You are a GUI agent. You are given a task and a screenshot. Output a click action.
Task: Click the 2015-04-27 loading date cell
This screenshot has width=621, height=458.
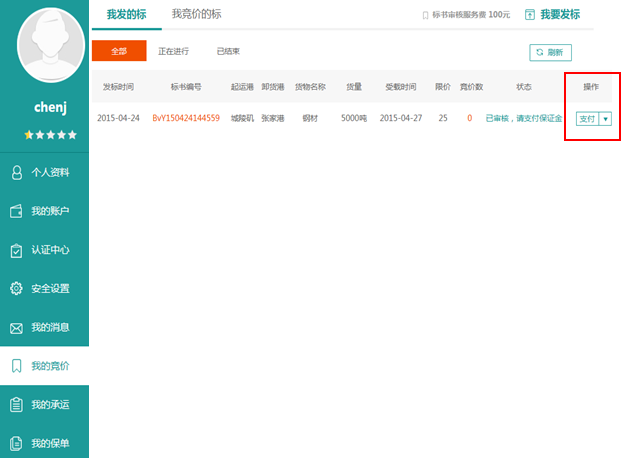pos(401,118)
